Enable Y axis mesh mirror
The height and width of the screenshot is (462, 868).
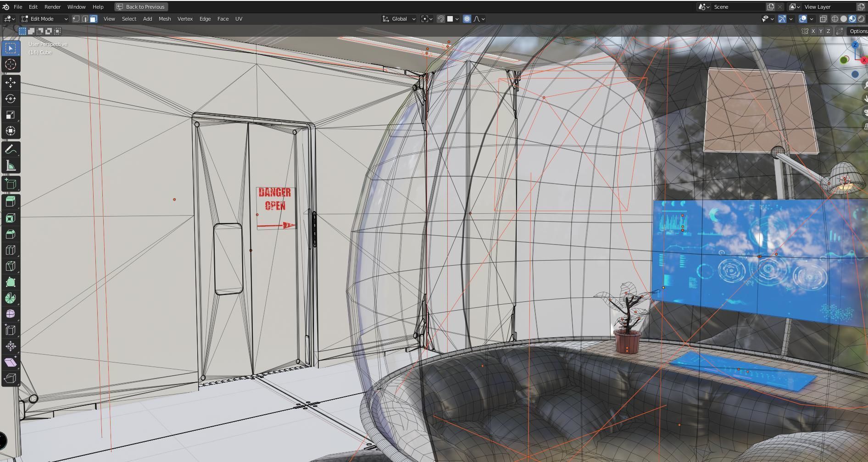821,31
